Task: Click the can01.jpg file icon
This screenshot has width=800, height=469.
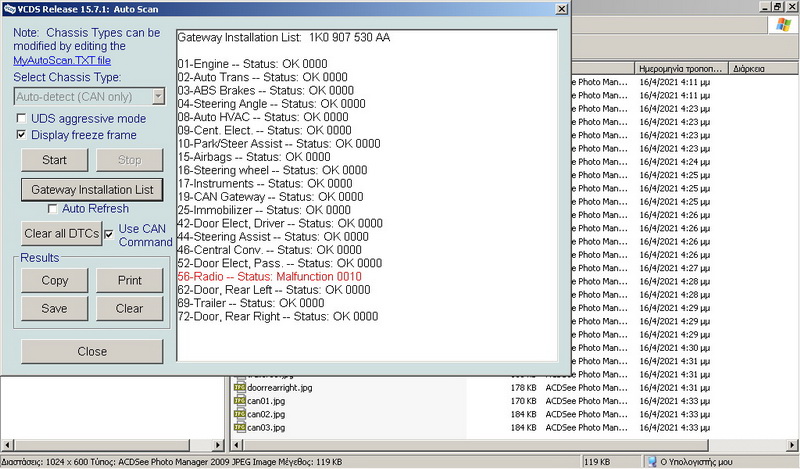Action: [239, 401]
